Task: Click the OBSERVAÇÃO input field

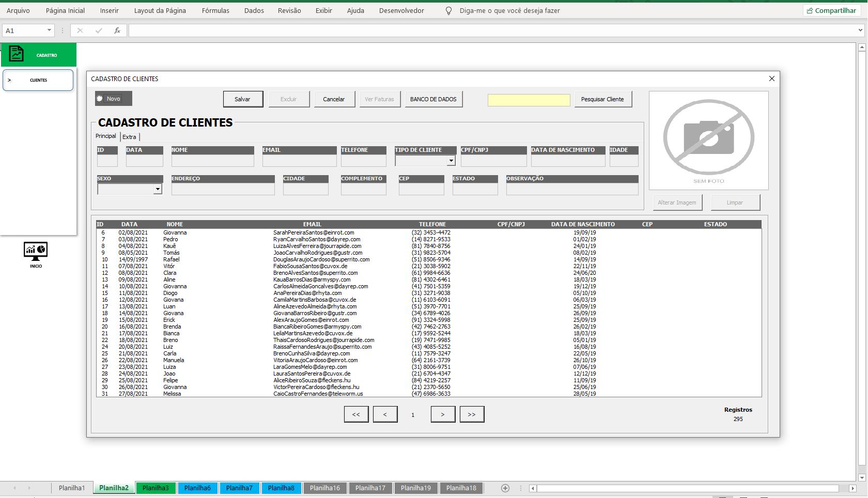Action: click(572, 189)
